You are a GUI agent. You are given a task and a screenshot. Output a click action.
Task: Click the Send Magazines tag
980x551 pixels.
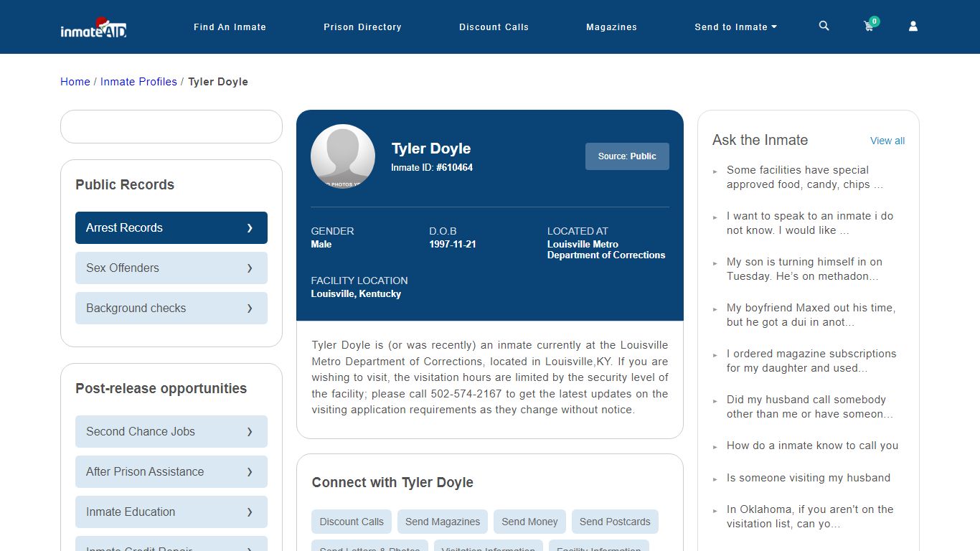click(x=443, y=522)
